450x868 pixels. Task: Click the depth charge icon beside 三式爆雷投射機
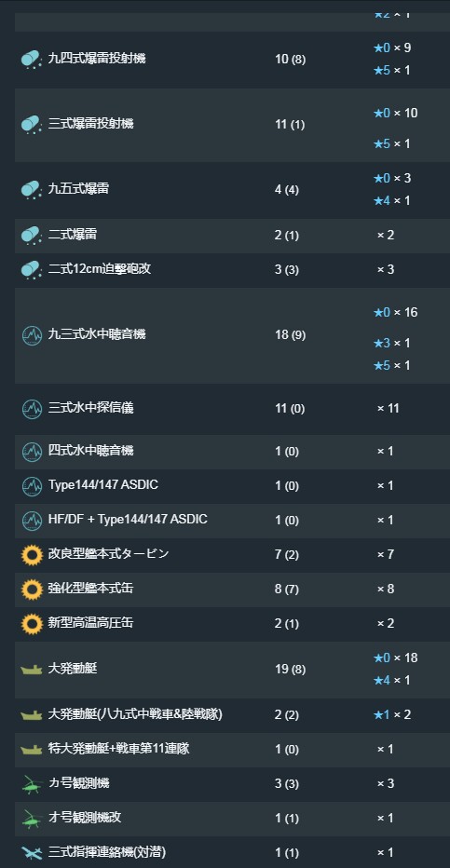coord(31,124)
